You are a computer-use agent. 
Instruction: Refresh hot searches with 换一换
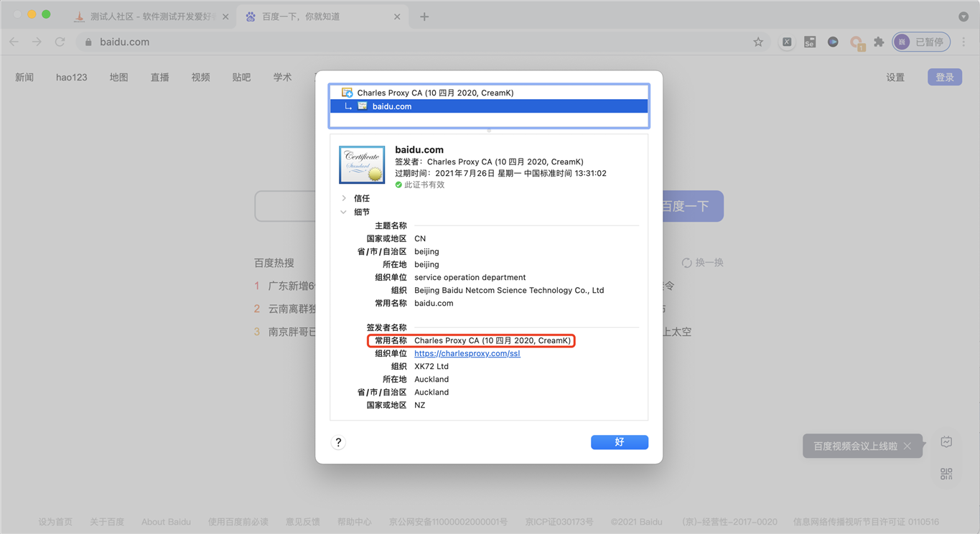pos(703,263)
